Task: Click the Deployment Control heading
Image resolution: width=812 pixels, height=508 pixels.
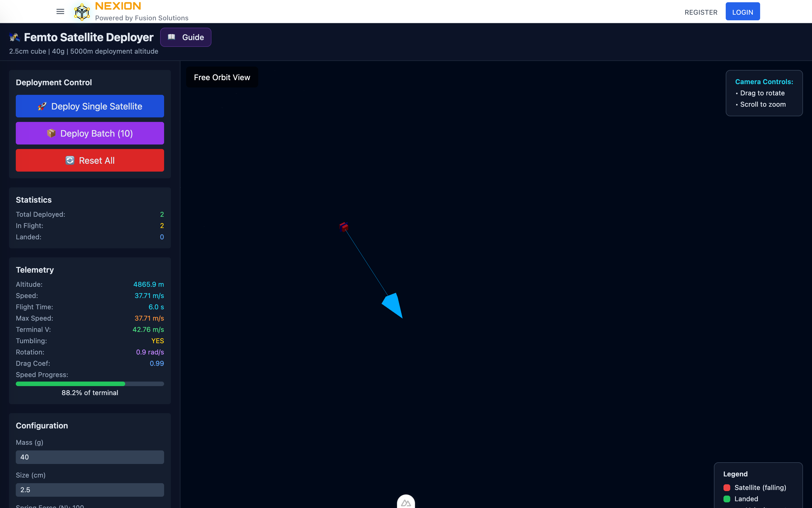Action: [54, 82]
